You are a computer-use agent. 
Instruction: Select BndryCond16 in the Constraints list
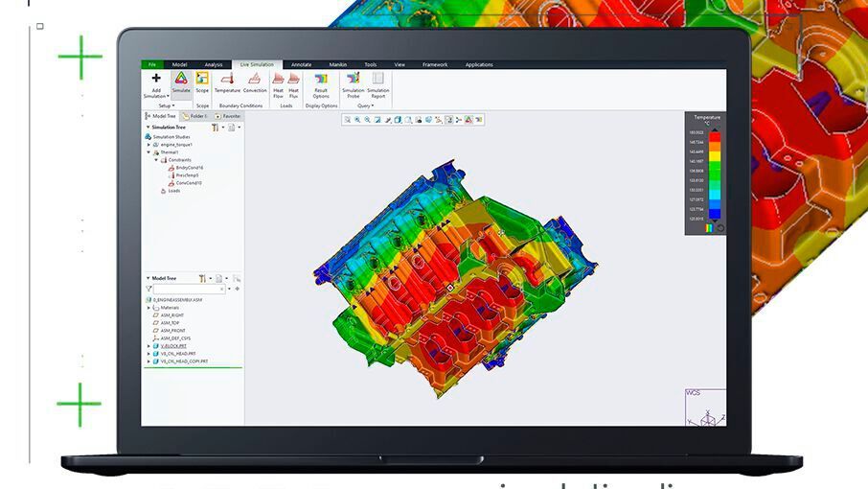[x=189, y=168]
